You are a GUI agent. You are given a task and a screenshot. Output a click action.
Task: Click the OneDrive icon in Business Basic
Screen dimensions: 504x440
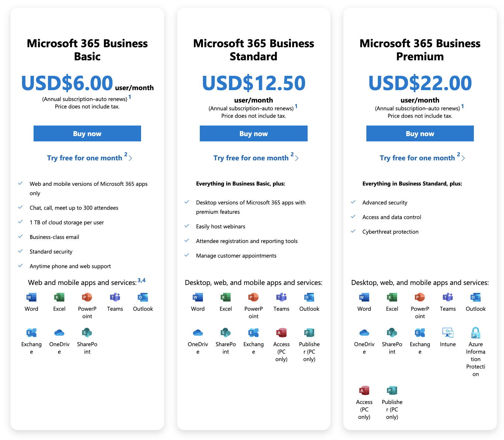pyautogui.click(x=59, y=333)
